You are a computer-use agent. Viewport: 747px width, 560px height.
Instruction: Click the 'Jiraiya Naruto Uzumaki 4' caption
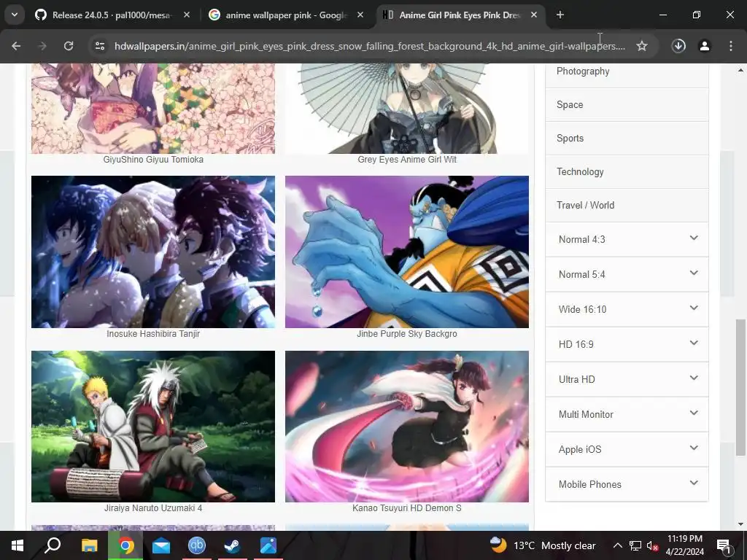(x=153, y=508)
